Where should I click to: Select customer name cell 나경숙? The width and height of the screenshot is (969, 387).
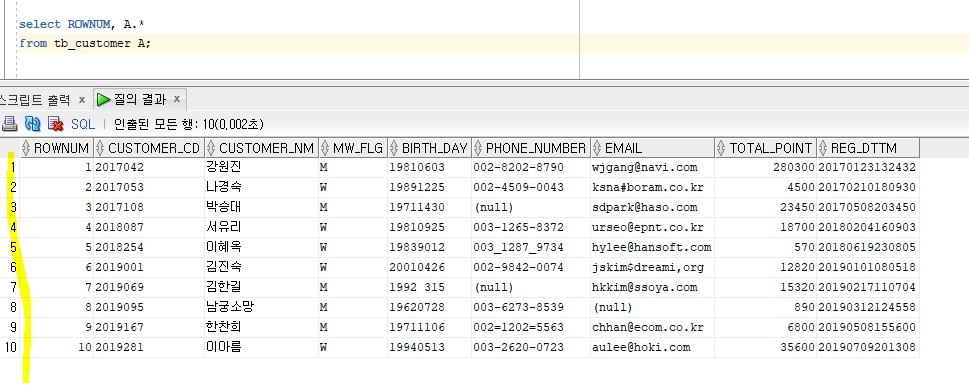(x=261, y=187)
